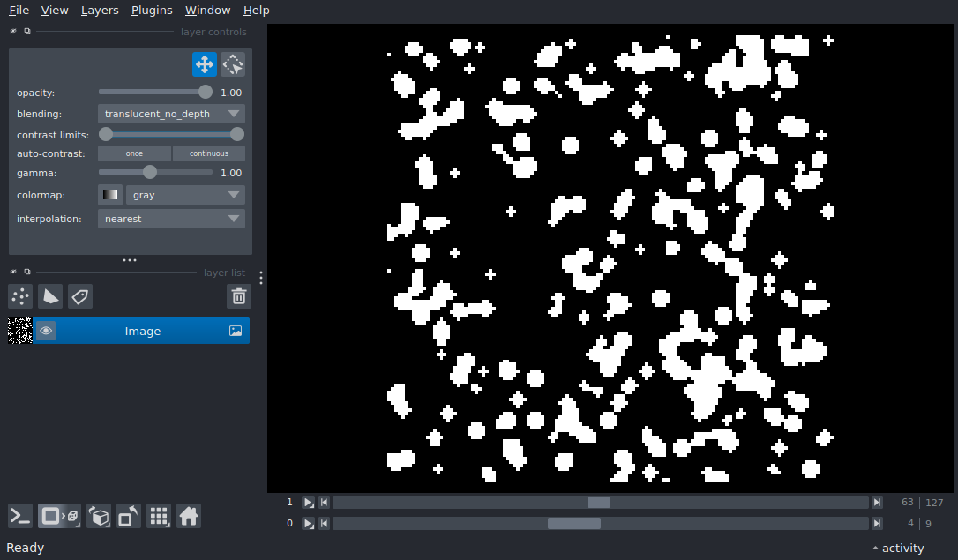
Task: Step axis 1 slider forward
Action: 877,503
